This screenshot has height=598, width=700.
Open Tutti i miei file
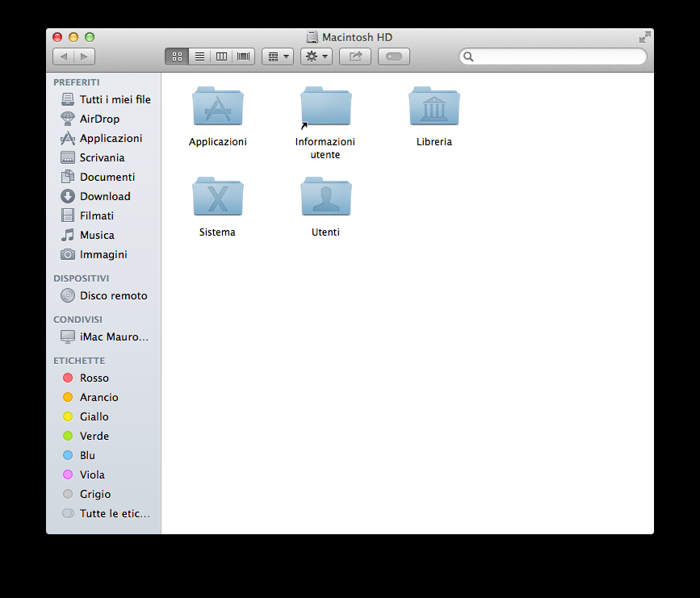(x=115, y=99)
